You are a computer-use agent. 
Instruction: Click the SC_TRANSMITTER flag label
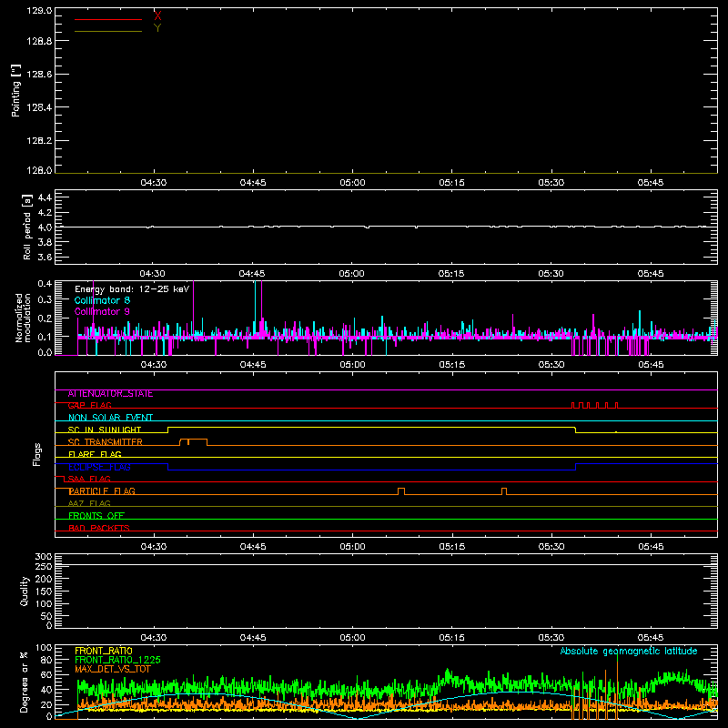click(x=105, y=442)
